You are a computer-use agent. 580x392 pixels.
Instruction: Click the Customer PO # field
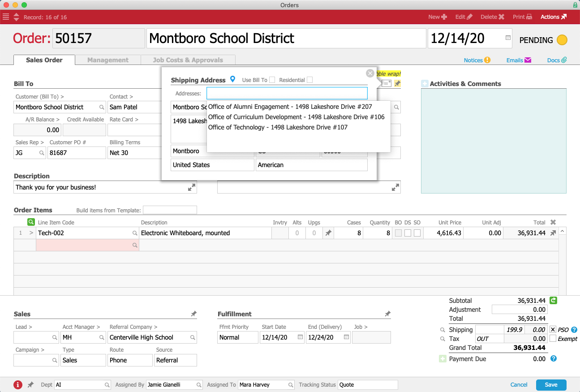[77, 153]
